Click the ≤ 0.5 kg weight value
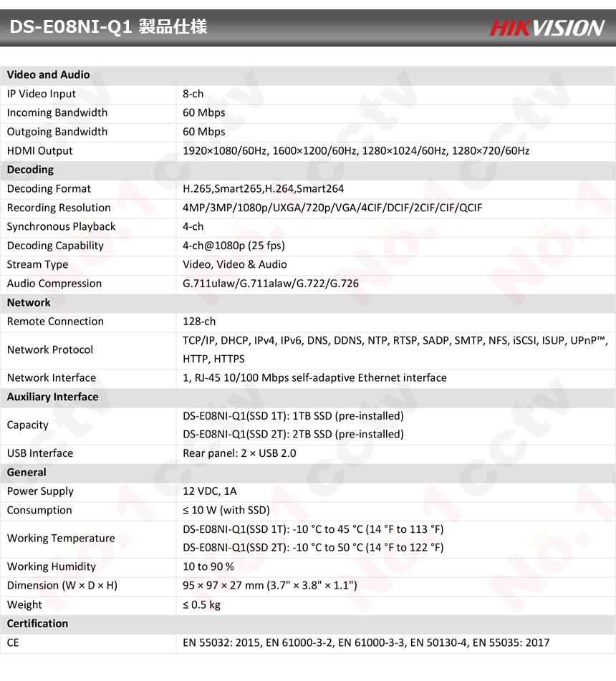616x681 pixels. (201, 605)
